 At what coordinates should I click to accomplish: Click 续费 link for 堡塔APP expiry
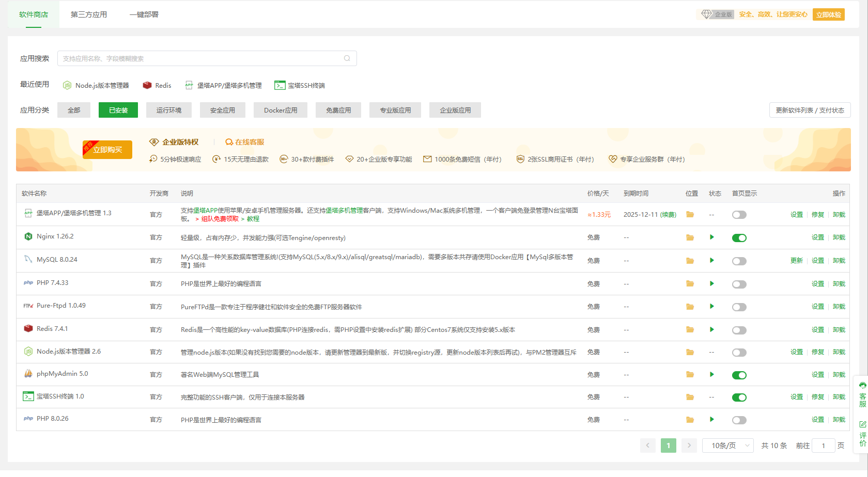coord(668,215)
